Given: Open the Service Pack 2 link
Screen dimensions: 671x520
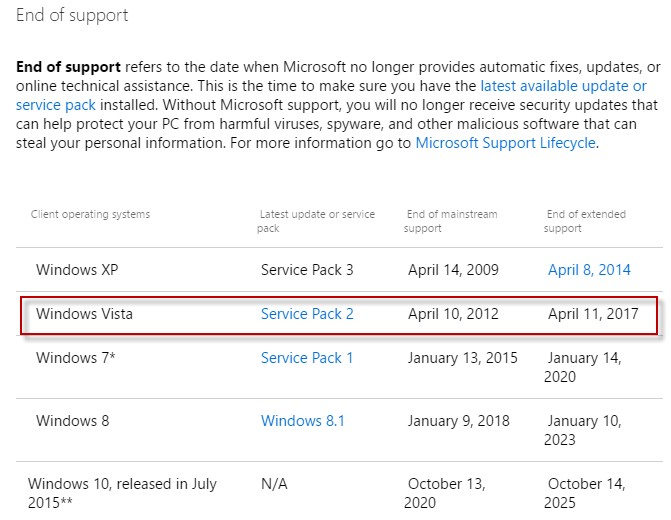Looking at the screenshot, I should click(307, 314).
